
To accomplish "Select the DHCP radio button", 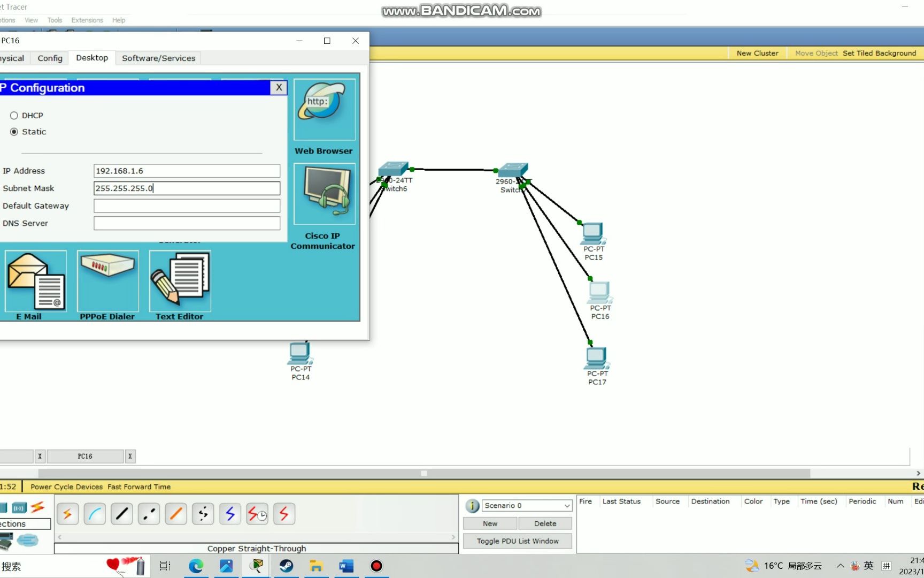I will (x=14, y=116).
